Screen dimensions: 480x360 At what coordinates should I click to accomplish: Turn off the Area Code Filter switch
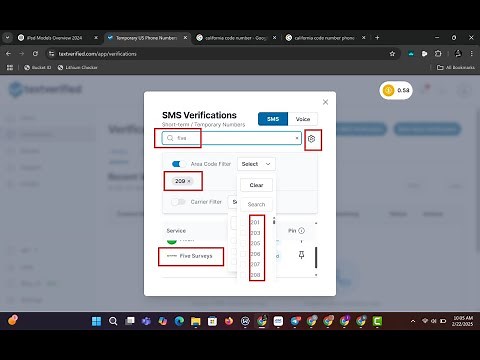[178, 164]
